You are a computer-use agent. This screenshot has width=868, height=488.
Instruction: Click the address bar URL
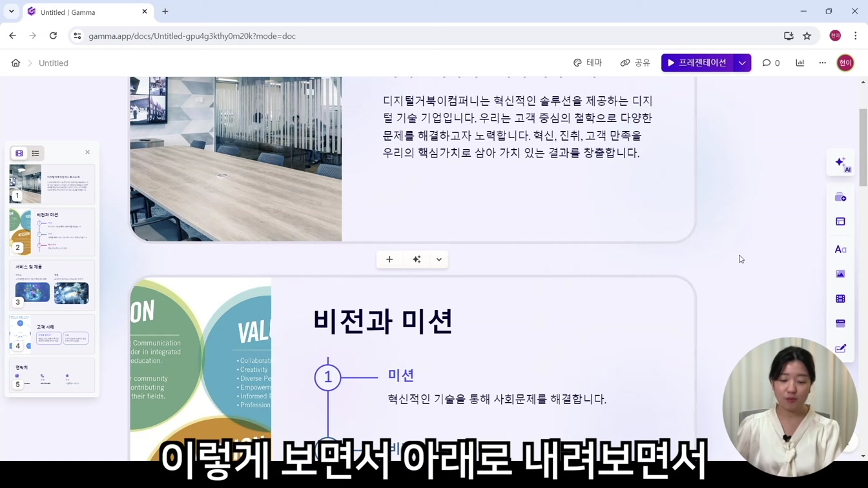click(192, 36)
